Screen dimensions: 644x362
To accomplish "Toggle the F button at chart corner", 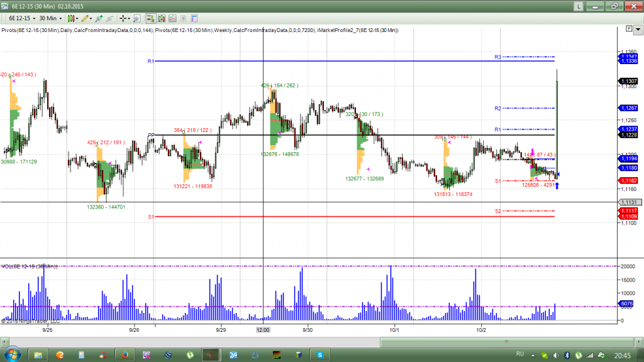I will coord(629,29).
